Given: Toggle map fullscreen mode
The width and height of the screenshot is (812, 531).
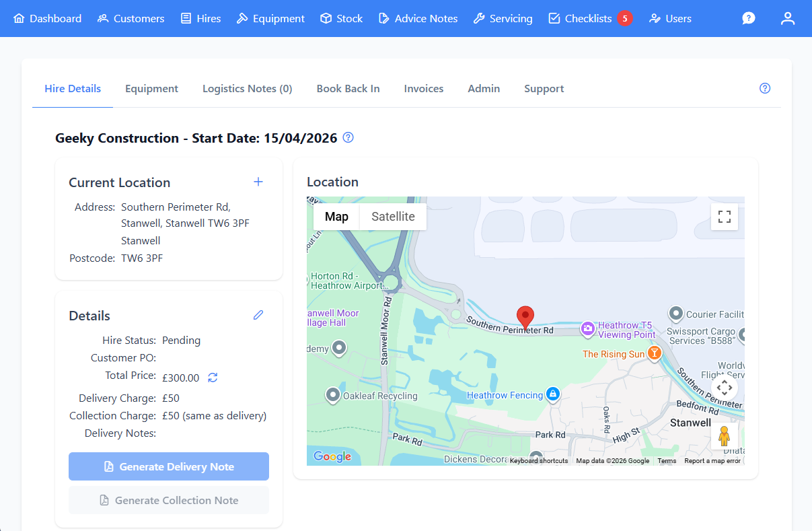Looking at the screenshot, I should click(724, 217).
